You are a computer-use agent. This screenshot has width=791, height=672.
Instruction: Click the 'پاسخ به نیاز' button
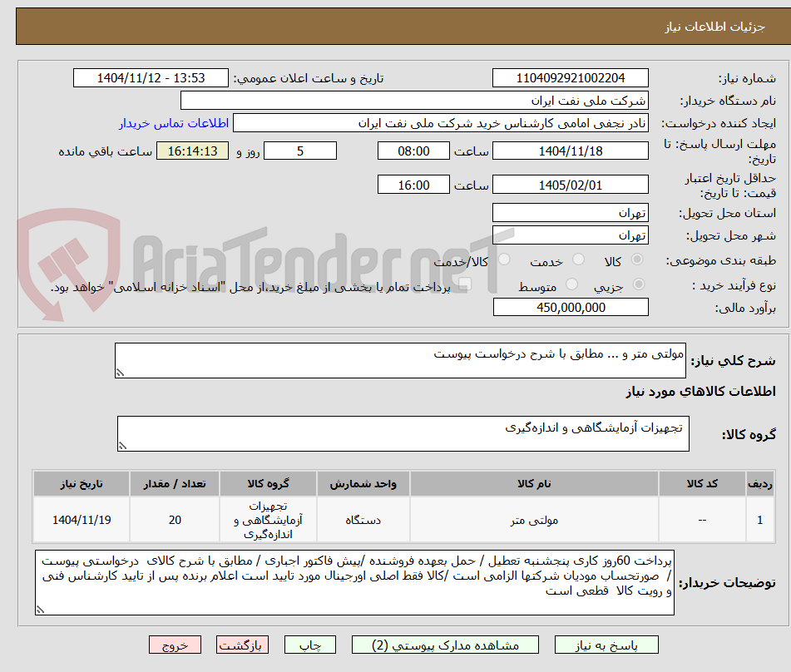606,645
